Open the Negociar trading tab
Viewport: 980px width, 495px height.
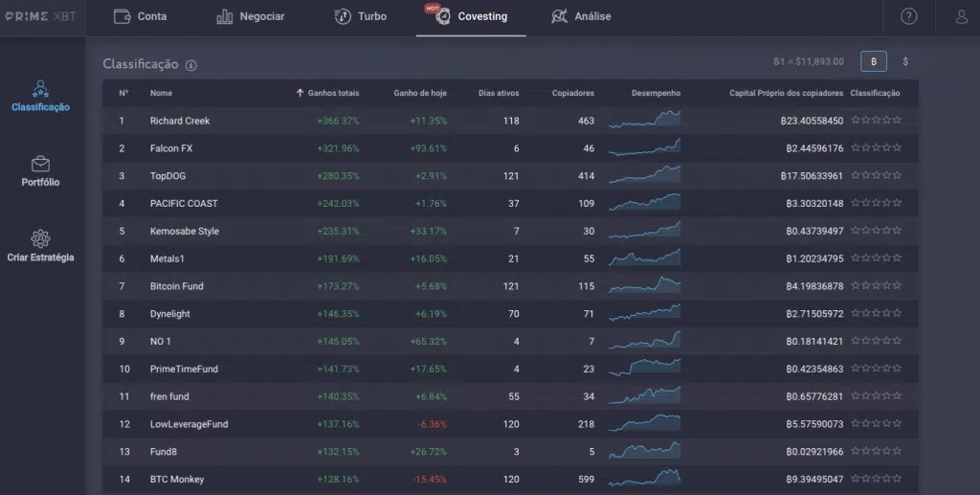coord(250,16)
